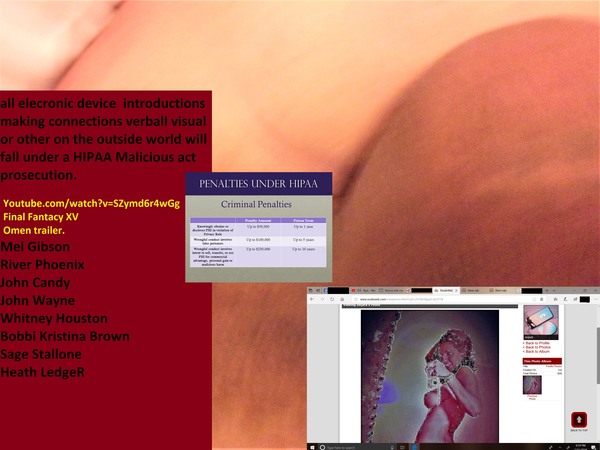Screen dimensions: 600x450
Task: Click the browser Forward arrow button
Action: 320,299
